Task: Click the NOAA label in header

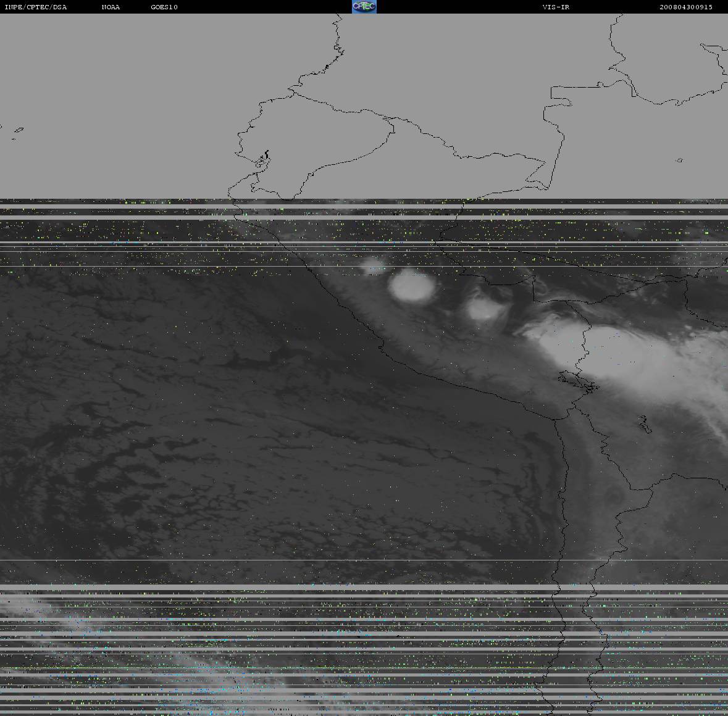Action: (111, 7)
